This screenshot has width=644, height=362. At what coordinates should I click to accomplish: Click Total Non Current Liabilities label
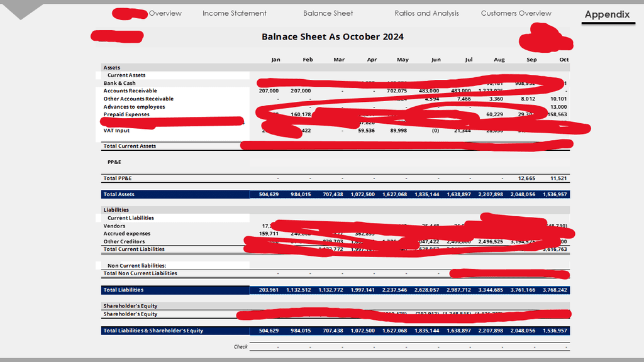(140, 273)
